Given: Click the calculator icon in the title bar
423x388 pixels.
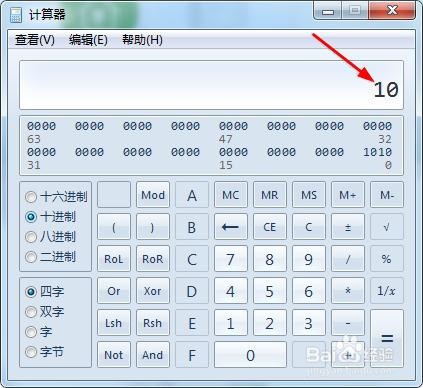Looking at the screenshot, I should pos(16,15).
